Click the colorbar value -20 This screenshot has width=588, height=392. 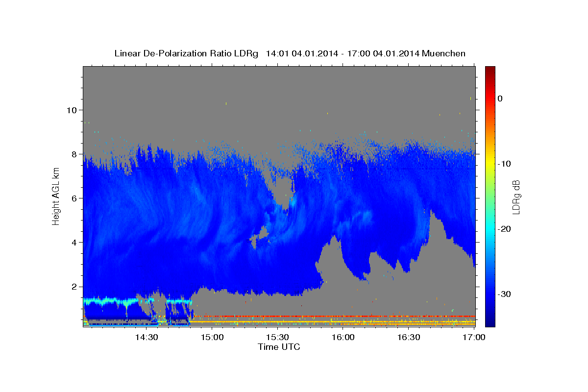click(505, 229)
